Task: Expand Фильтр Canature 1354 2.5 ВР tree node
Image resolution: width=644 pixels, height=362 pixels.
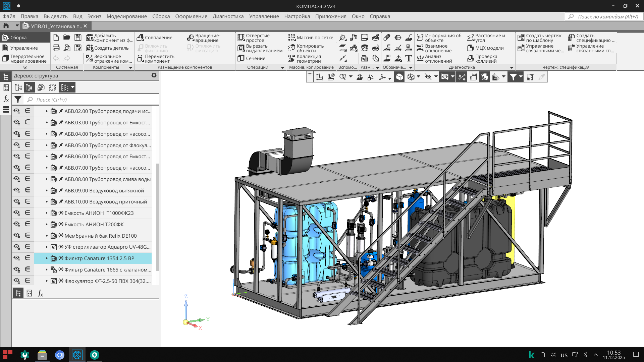Action: pos(47,258)
